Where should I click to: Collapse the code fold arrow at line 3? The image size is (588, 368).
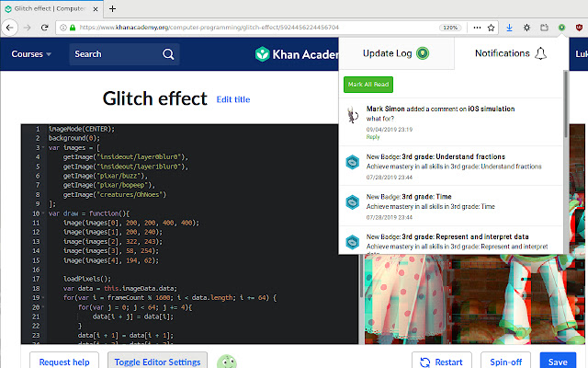pyautogui.click(x=43, y=147)
